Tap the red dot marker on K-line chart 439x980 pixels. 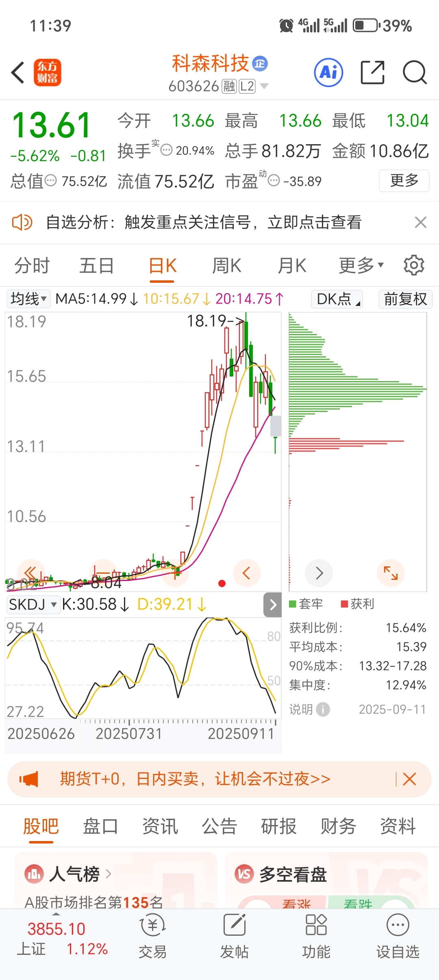(x=222, y=583)
